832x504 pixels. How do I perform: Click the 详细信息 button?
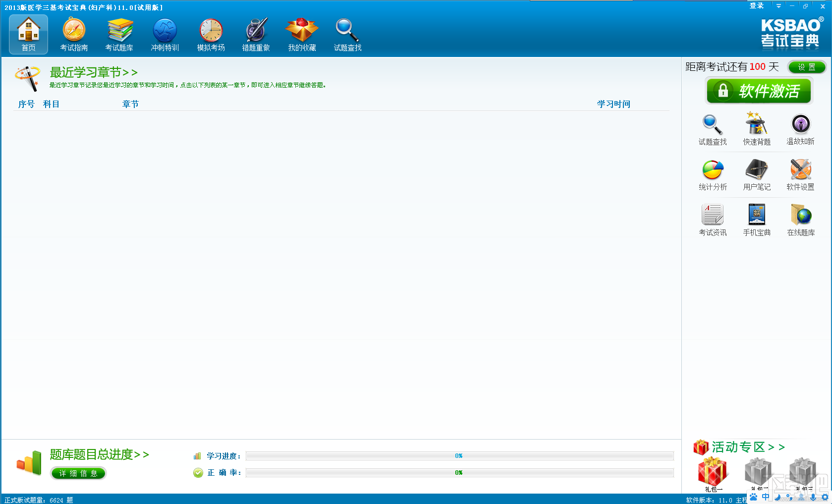(78, 473)
